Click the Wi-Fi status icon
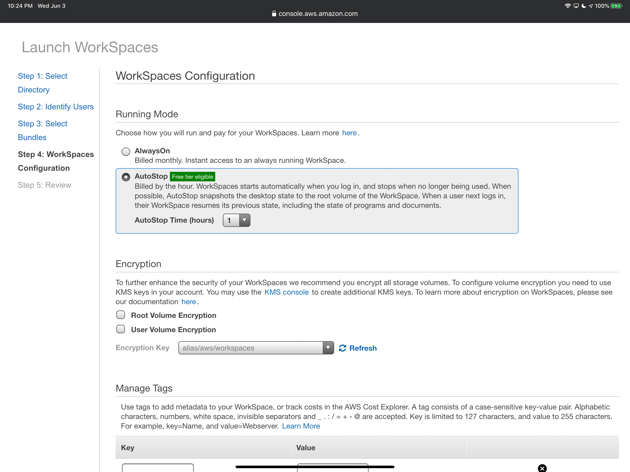Screen dimensions: 630x472 click(x=567, y=6)
